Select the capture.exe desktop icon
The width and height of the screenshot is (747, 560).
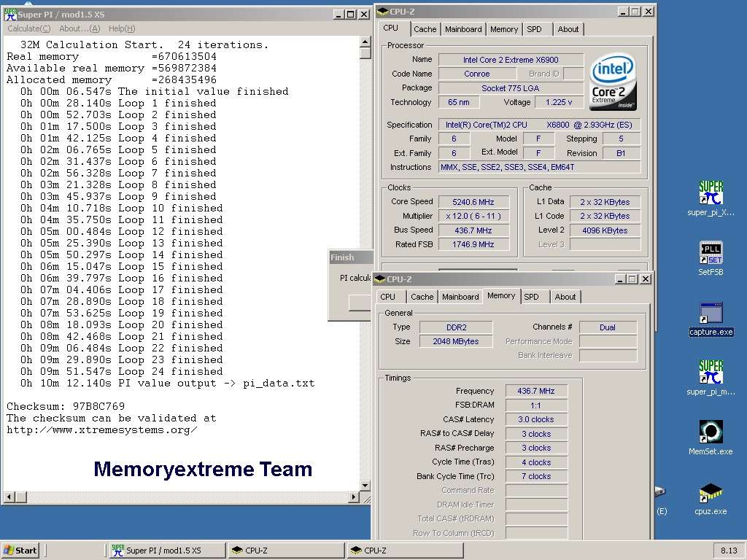pos(711,319)
